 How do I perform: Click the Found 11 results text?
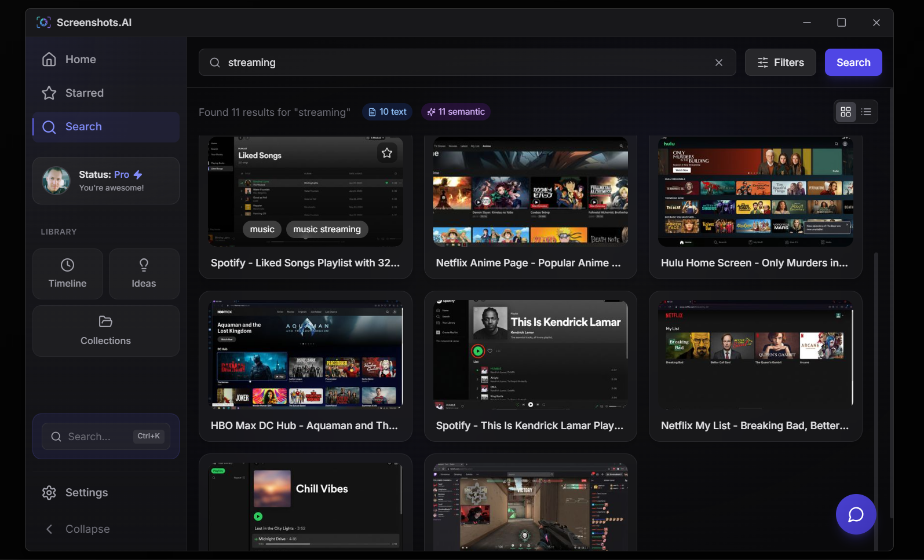coord(275,112)
